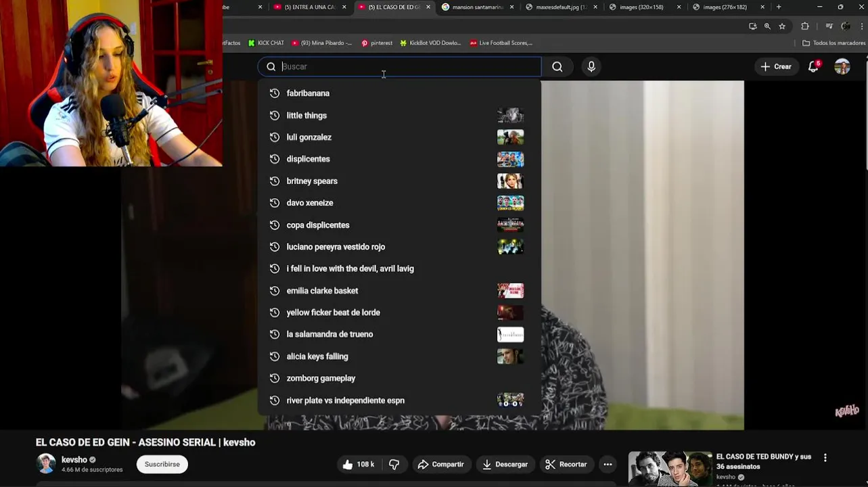Open the pinterest bookmark
This screenshot has height=487, width=868.
click(377, 43)
